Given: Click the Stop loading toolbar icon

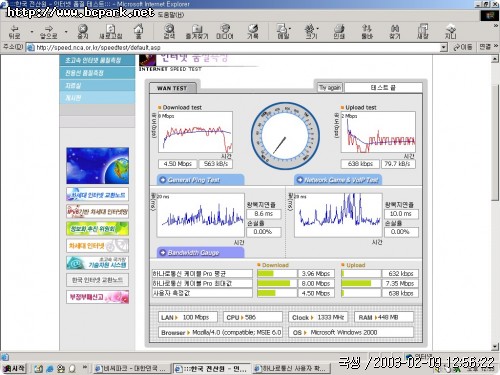Looking at the screenshot, I should pyautogui.click(x=83, y=32).
